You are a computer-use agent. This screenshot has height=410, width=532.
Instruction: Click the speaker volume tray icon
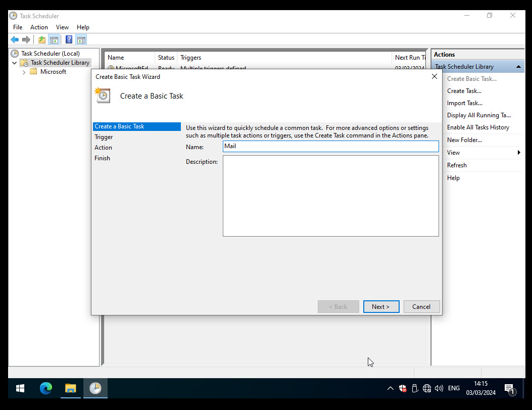439,388
